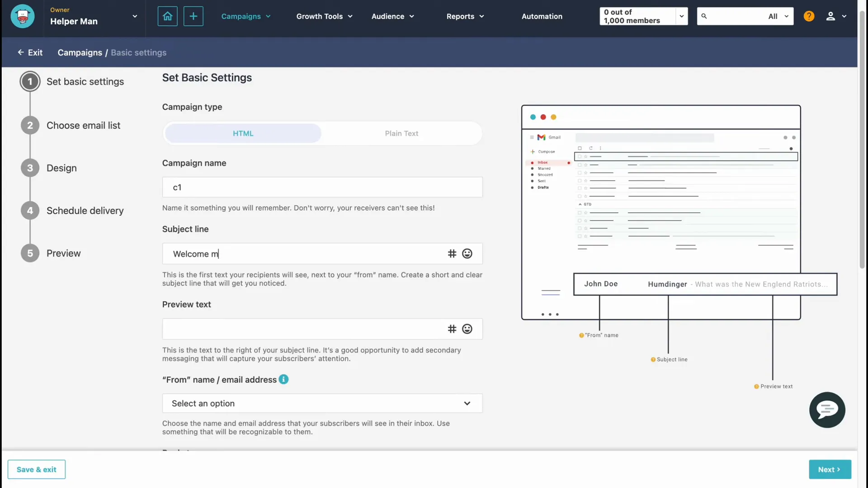Image resolution: width=868 pixels, height=488 pixels.
Task: Open the From name Select an option dropdown
Action: pyautogui.click(x=322, y=404)
